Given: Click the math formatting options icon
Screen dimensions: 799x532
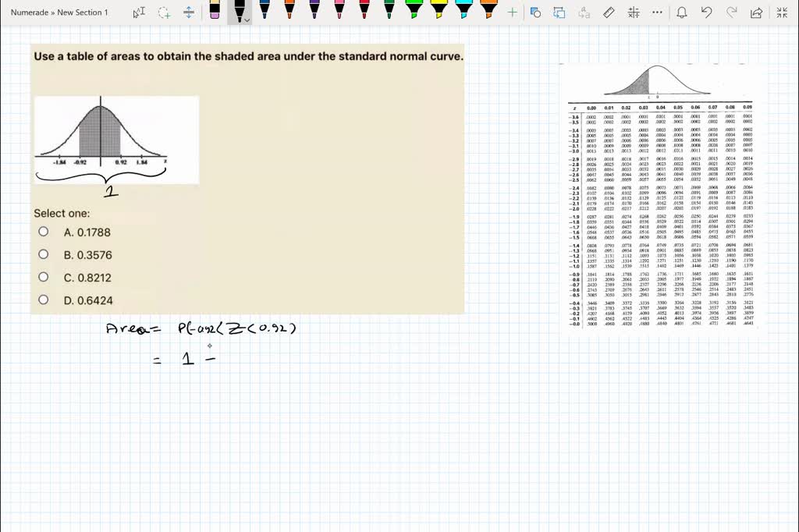Looking at the screenshot, I should 634,12.
